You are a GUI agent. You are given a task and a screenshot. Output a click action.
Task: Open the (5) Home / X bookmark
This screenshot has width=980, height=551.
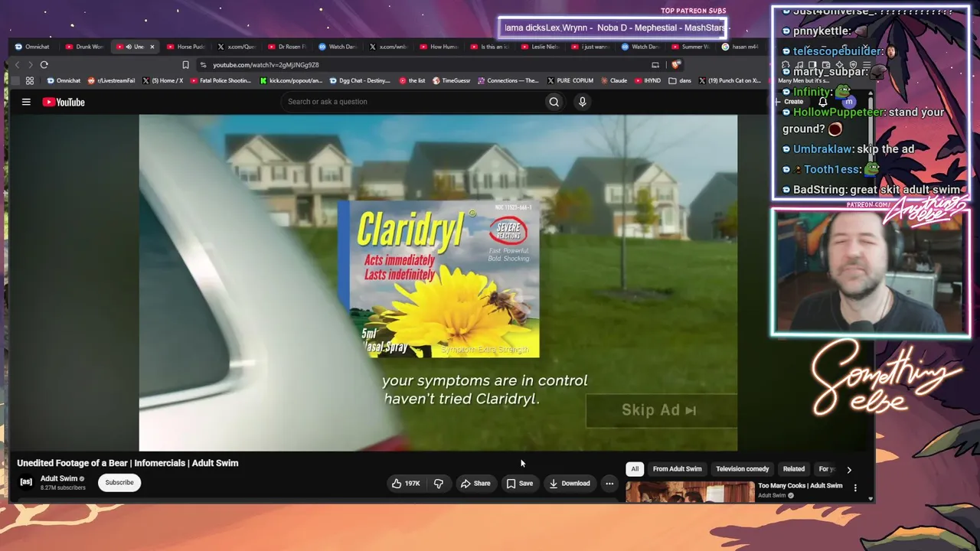162,80
